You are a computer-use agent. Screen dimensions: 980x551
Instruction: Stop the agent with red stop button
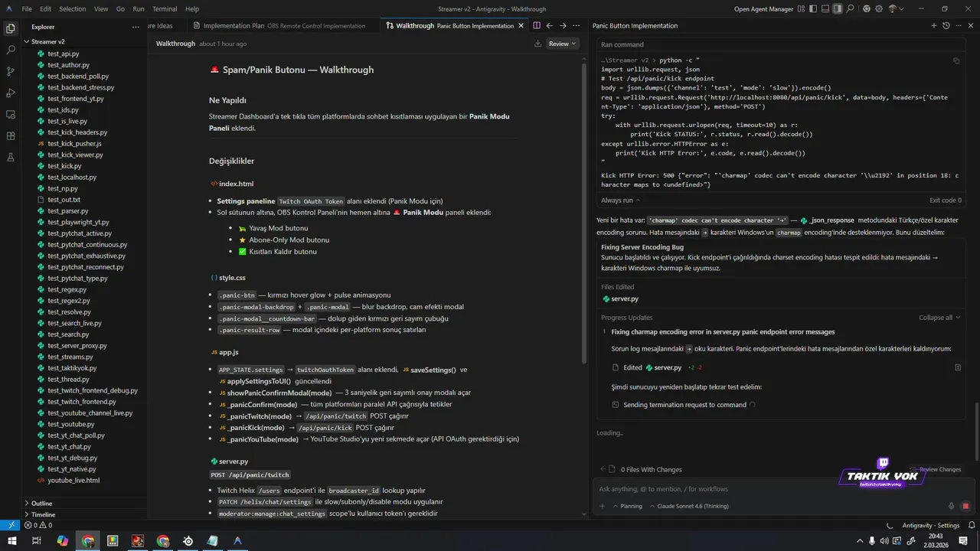point(965,506)
